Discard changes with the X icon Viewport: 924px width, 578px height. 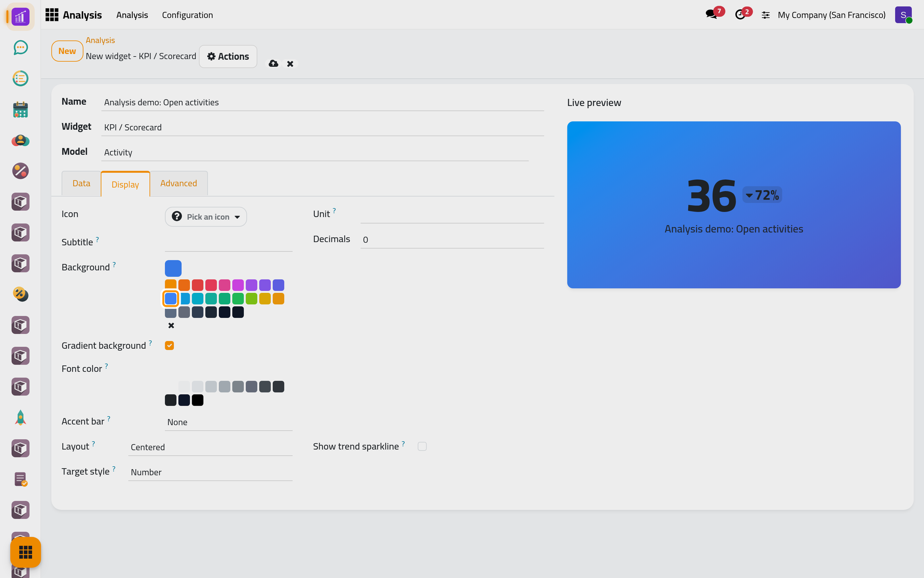tap(290, 64)
